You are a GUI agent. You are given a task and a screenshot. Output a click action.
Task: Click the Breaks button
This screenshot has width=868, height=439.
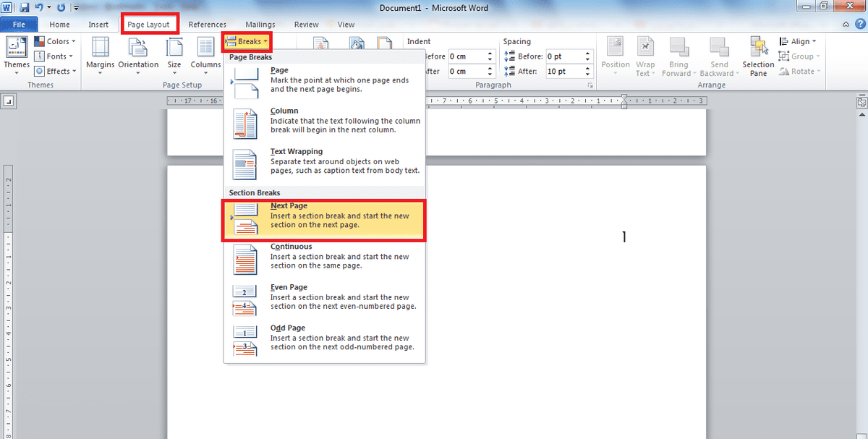pos(247,42)
